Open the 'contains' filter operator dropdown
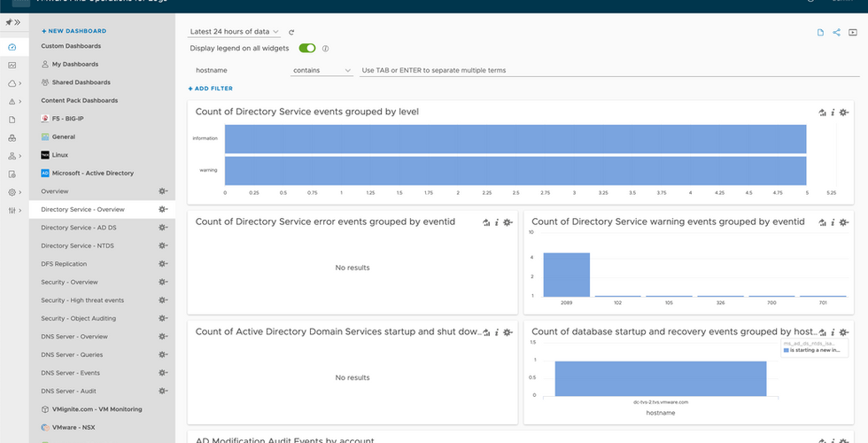This screenshot has height=443, width=868. point(322,70)
